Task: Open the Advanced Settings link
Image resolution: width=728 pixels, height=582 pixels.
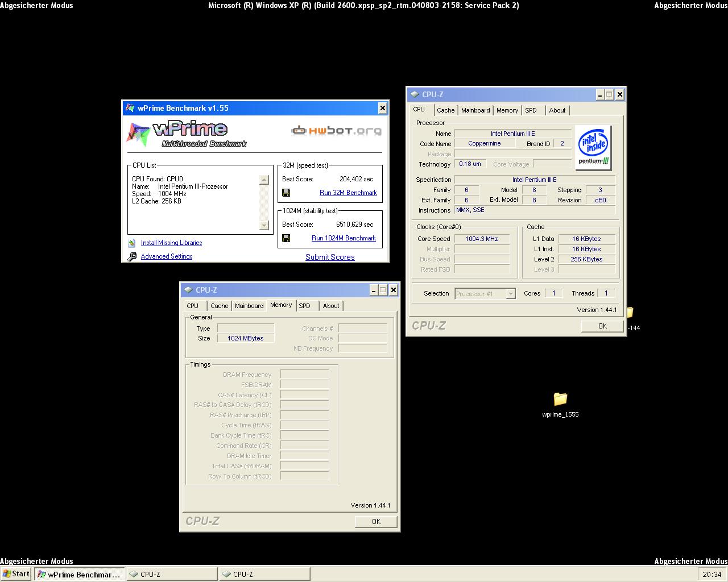Action: coord(167,256)
